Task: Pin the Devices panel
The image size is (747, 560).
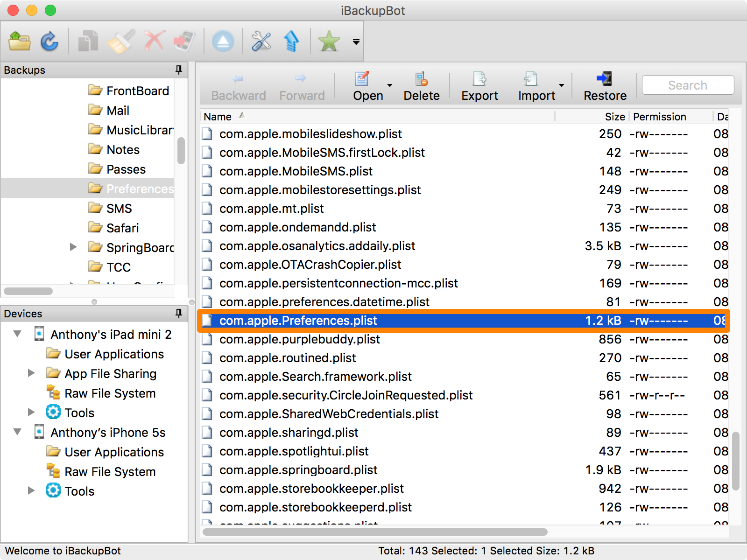Action: point(179,314)
